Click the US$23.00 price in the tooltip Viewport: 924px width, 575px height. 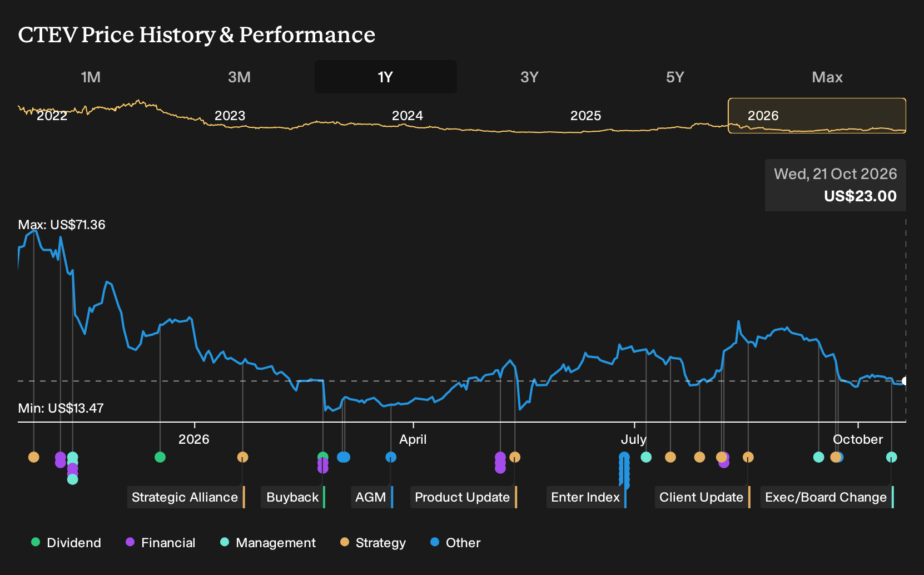[x=860, y=196]
